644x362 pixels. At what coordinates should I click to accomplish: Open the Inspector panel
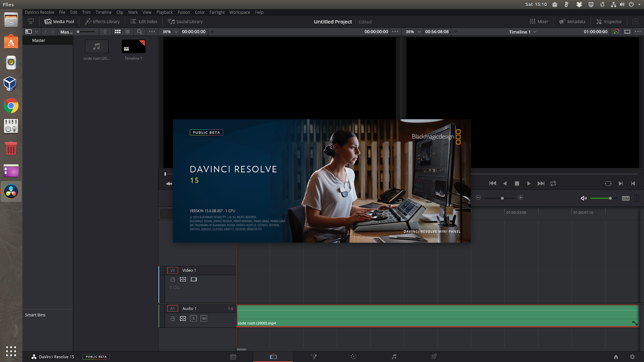coord(609,21)
